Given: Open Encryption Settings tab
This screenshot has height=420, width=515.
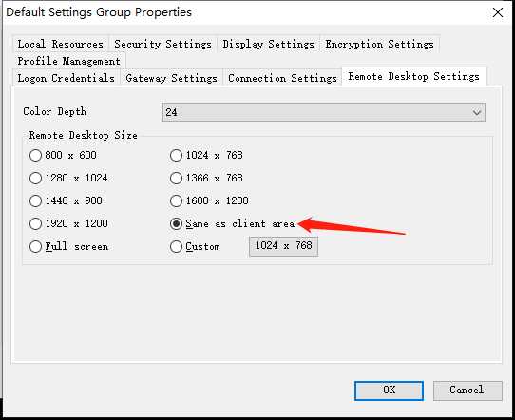Looking at the screenshot, I should 380,44.
